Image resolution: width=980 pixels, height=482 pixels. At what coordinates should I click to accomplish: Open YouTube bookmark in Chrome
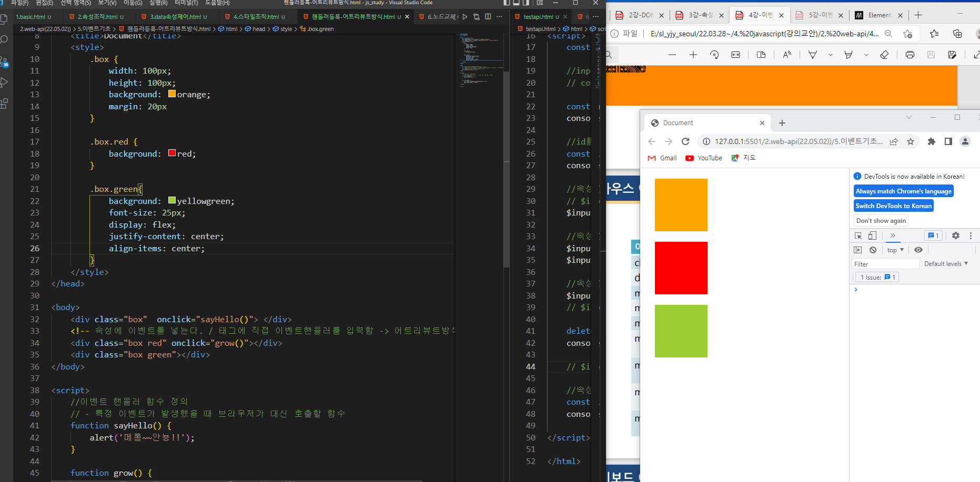pyautogui.click(x=704, y=158)
